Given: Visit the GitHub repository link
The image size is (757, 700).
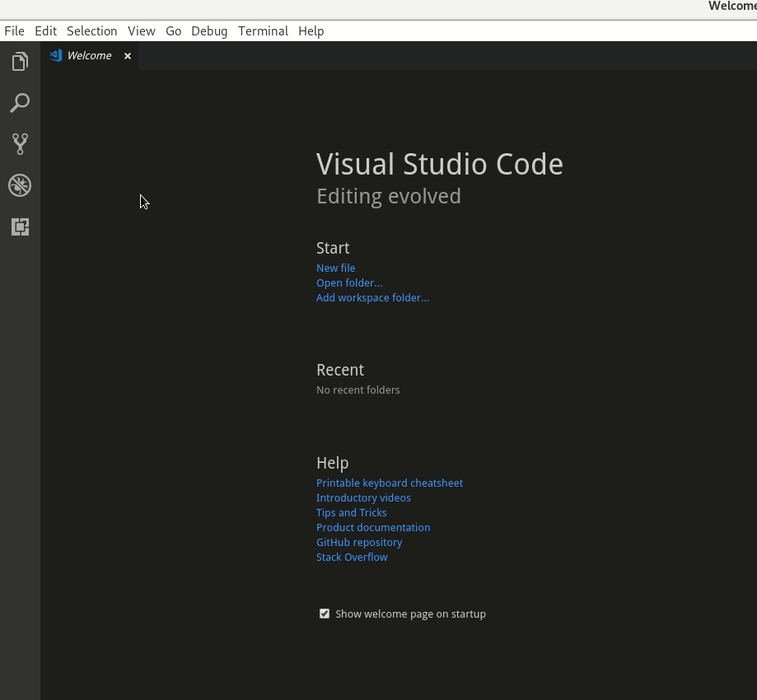Looking at the screenshot, I should click(359, 542).
